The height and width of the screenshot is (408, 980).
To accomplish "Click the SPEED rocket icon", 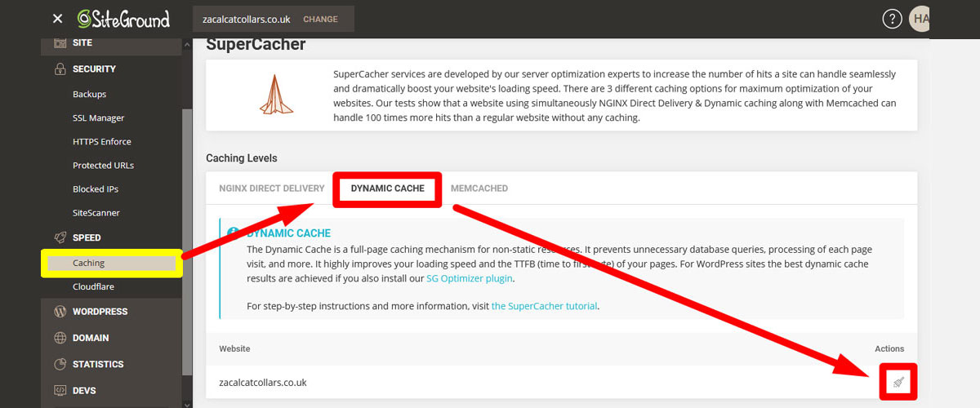I will [60, 237].
